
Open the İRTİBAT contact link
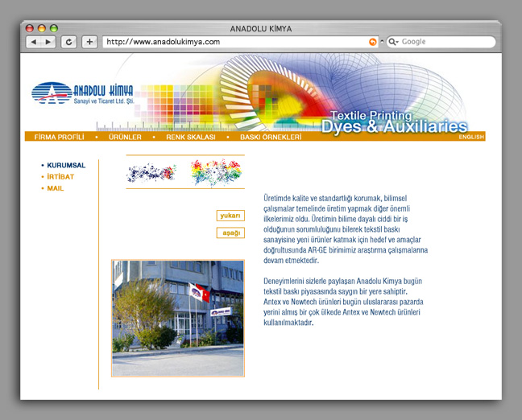[60, 177]
